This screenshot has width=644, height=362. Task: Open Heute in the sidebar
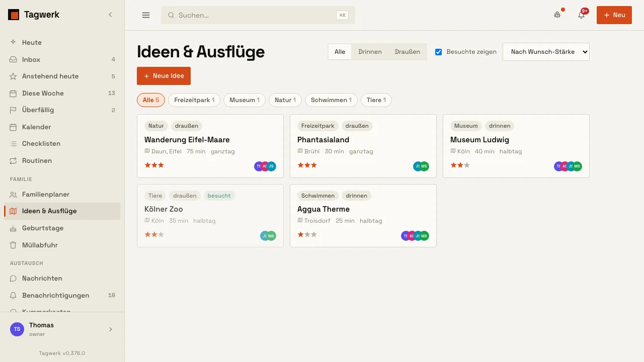62,43
